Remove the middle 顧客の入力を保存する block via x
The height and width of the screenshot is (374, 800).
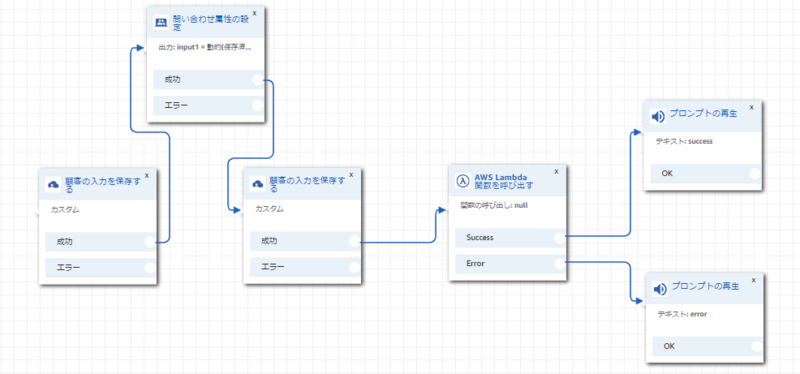coord(352,174)
